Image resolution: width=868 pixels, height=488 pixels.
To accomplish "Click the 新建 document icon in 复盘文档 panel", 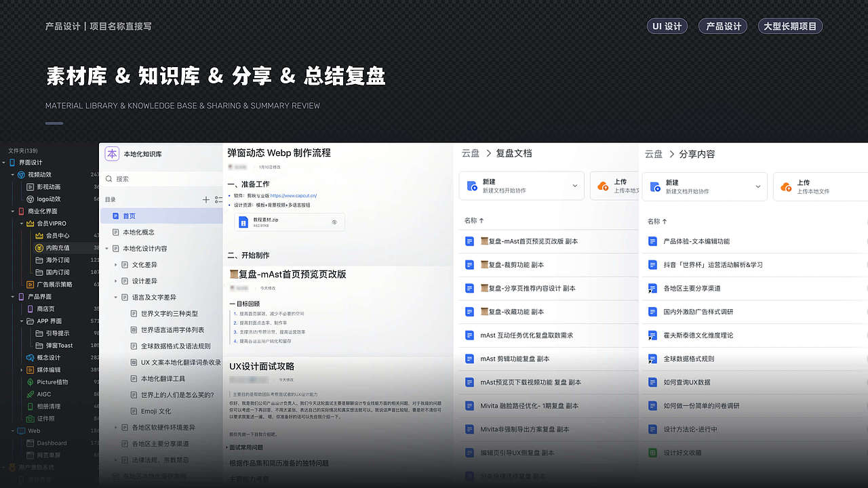I will click(x=471, y=186).
